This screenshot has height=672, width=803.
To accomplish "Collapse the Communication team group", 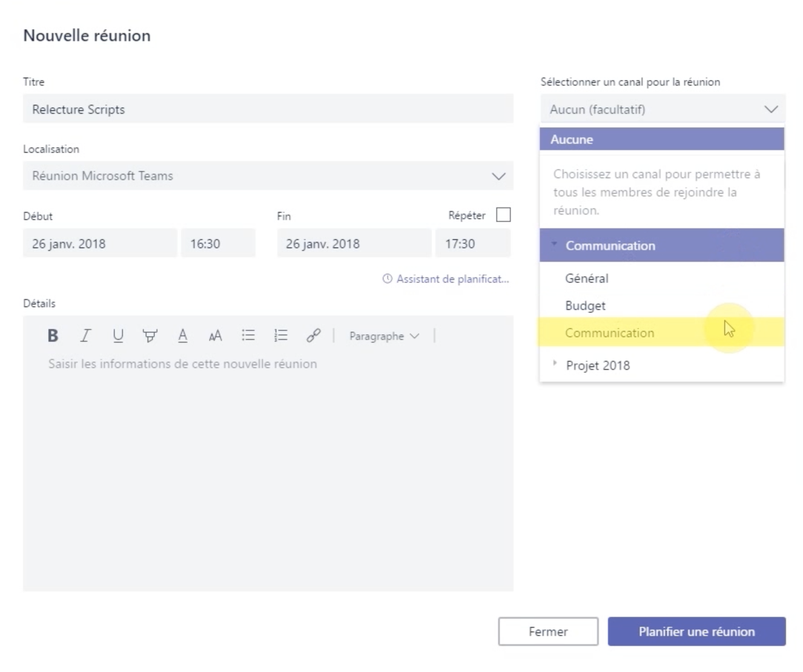I will pos(554,244).
